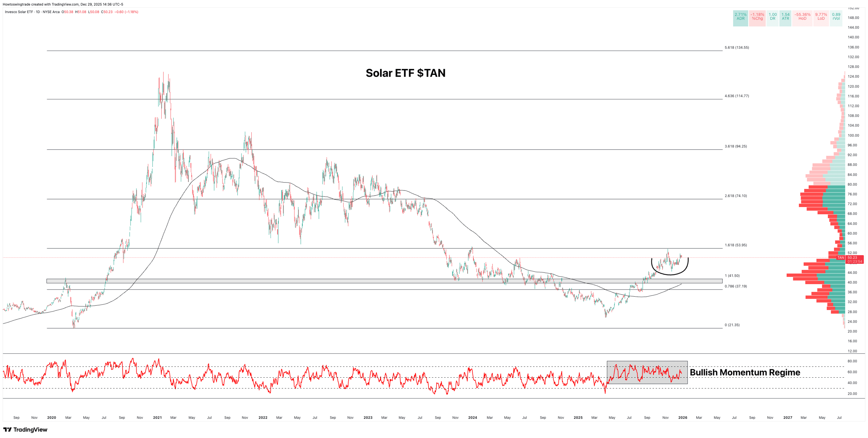868x438 pixels.
Task: Click the 2.618 (74.10) Fibonacci label
Action: [736, 196]
